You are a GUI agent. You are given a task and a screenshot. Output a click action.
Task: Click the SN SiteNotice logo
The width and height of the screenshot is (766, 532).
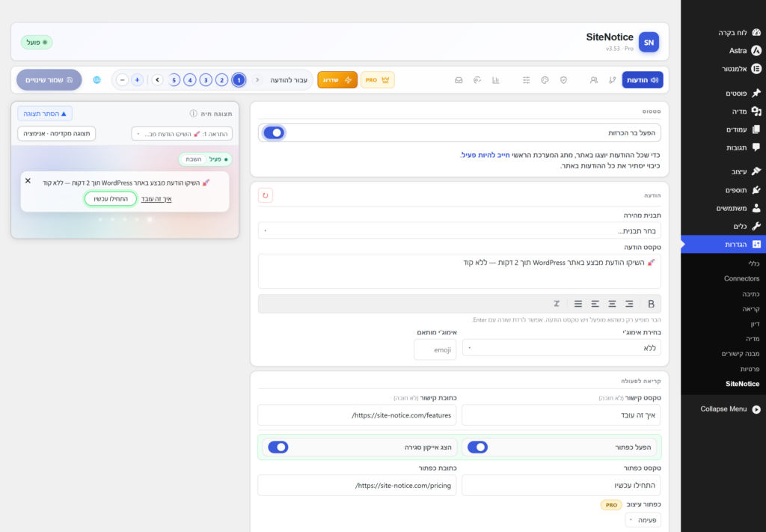pyautogui.click(x=649, y=43)
